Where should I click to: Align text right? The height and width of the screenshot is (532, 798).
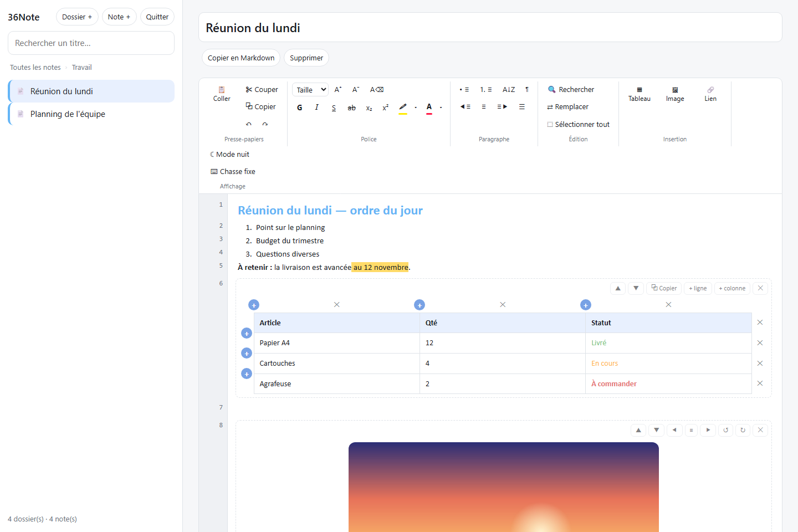click(502, 106)
